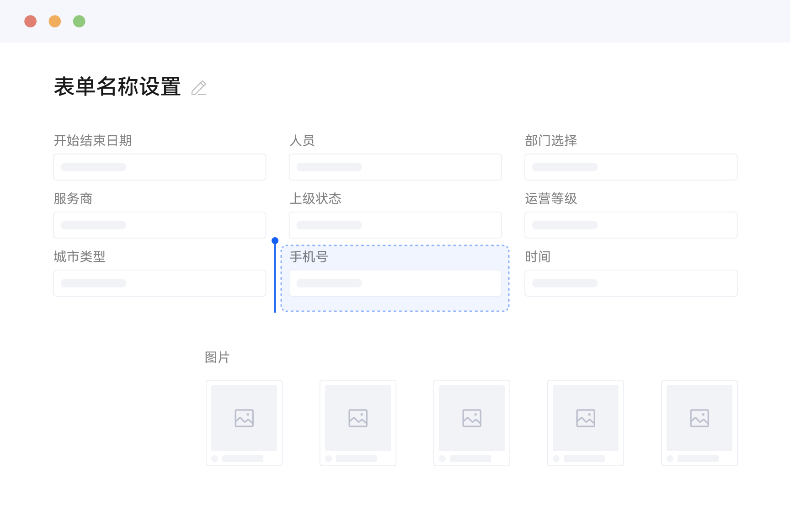790x532 pixels.
Task: Click the 服务商 label
Action: point(73,199)
